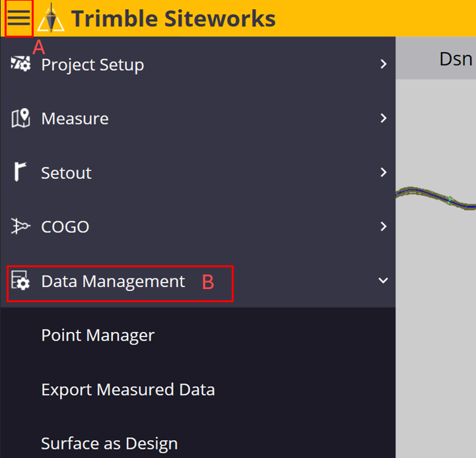Expand the Project Setup chevron
The width and height of the screenshot is (476, 458).
click(x=384, y=64)
